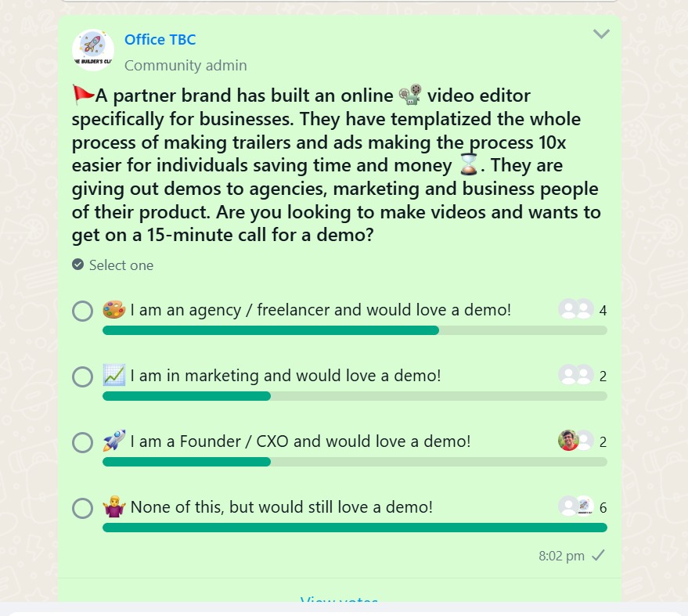Select 'None of this' poll option
Image resolution: width=688 pixels, height=616 pixels.
point(82,508)
